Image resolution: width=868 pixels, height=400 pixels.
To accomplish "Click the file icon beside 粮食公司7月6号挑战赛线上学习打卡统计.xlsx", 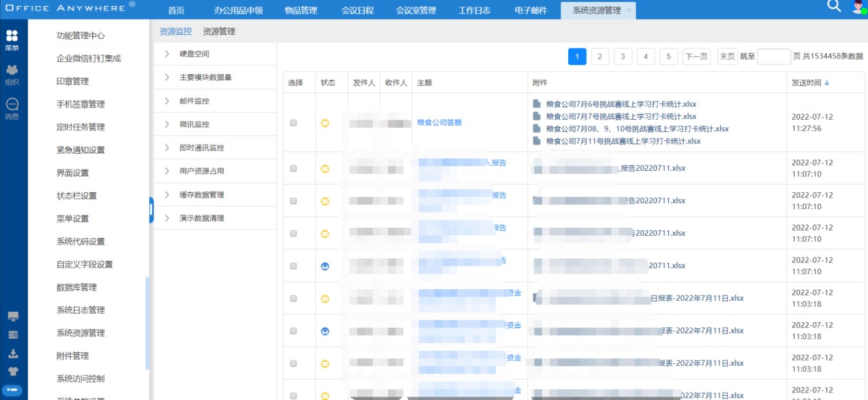I will point(537,104).
